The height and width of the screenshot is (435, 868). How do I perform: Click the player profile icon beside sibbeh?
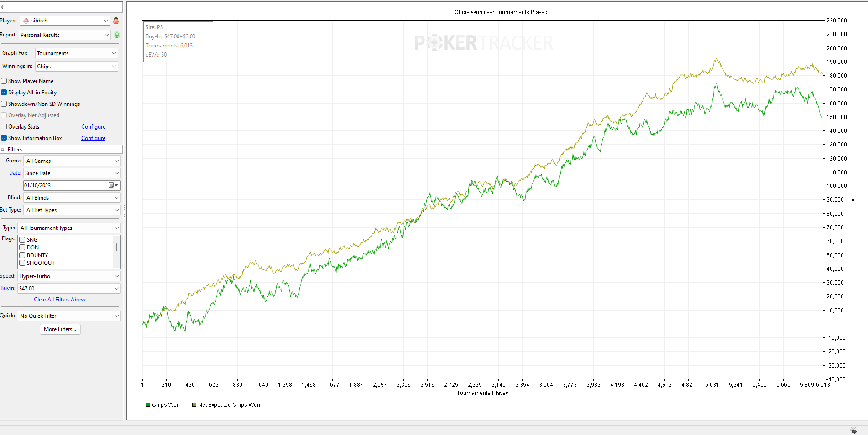pyautogui.click(x=116, y=21)
